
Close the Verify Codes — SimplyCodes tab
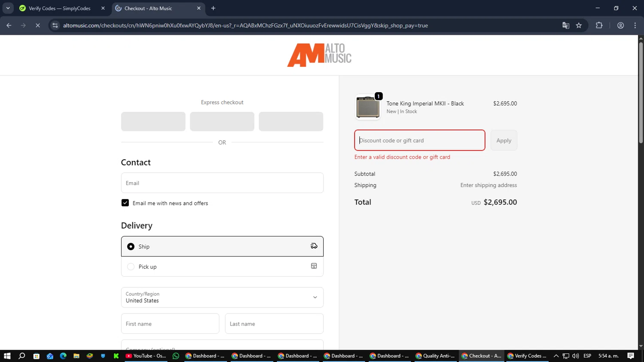tap(103, 8)
